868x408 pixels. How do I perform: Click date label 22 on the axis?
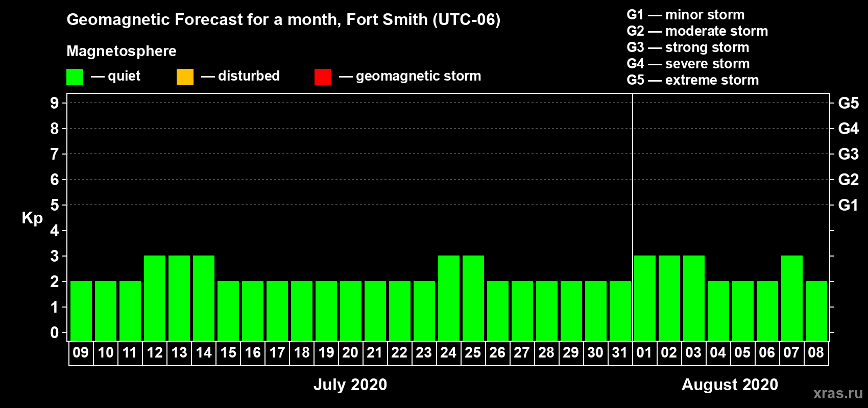click(x=399, y=352)
